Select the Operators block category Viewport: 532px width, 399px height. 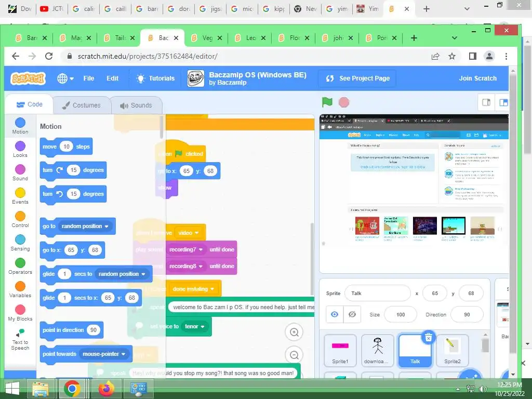20,267
